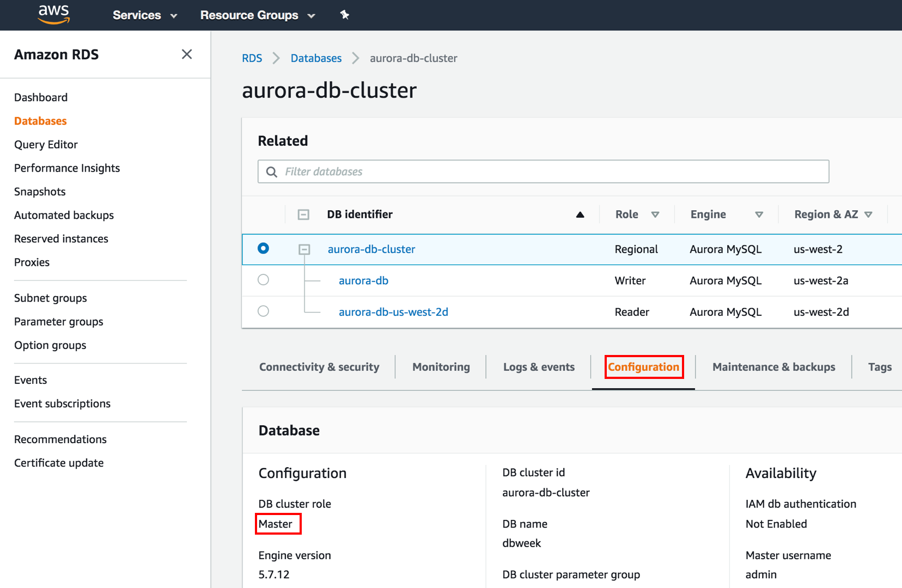902x588 pixels.
Task: Open Recommendations in the sidebar
Action: click(60, 439)
